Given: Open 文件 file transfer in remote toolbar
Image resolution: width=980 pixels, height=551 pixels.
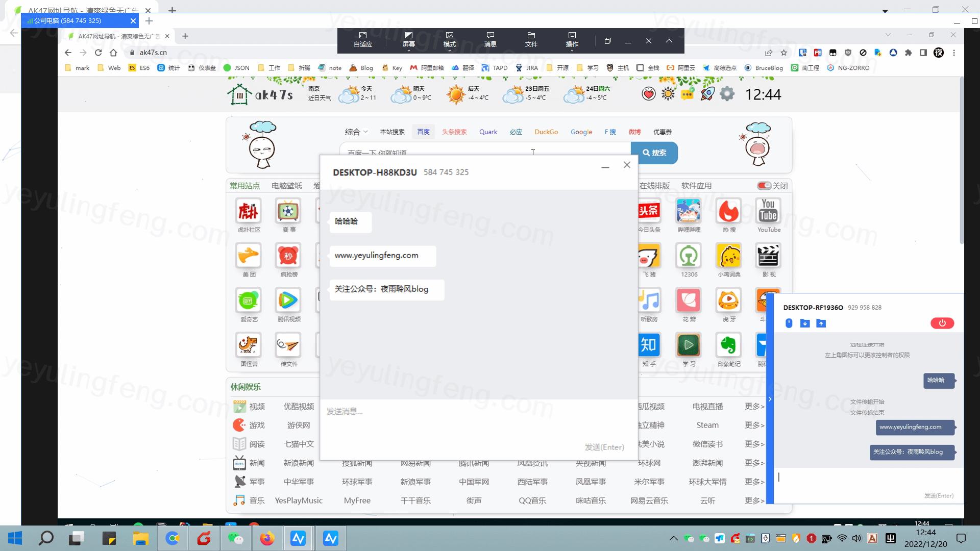Looking at the screenshot, I should click(x=531, y=39).
